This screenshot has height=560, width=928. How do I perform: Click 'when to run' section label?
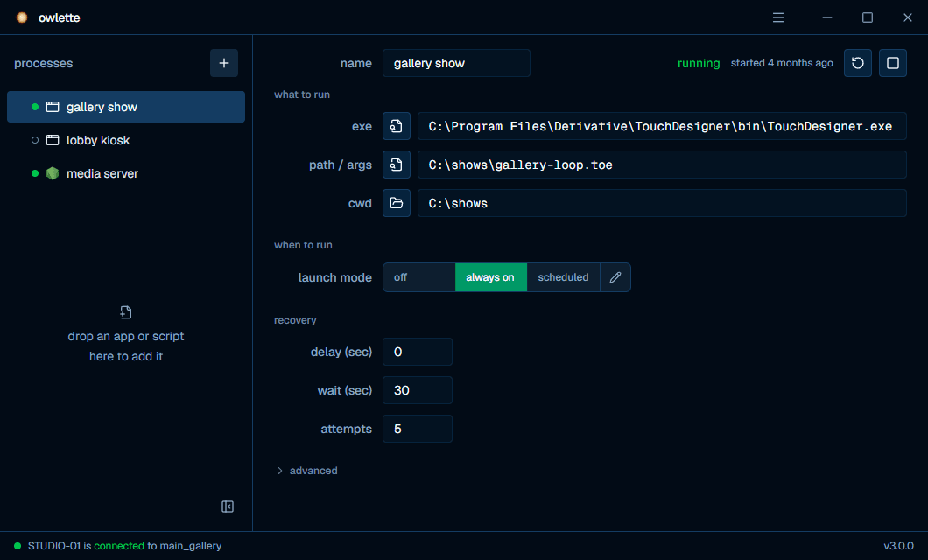pyautogui.click(x=303, y=245)
